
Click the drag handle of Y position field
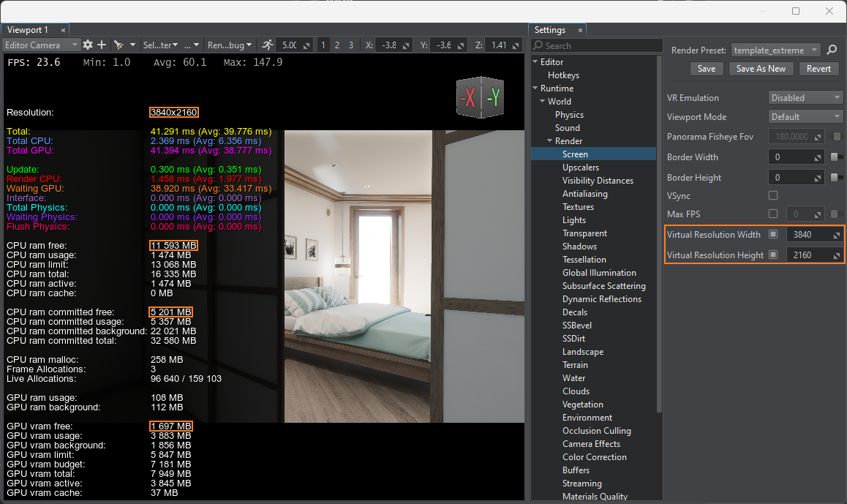pos(461,45)
